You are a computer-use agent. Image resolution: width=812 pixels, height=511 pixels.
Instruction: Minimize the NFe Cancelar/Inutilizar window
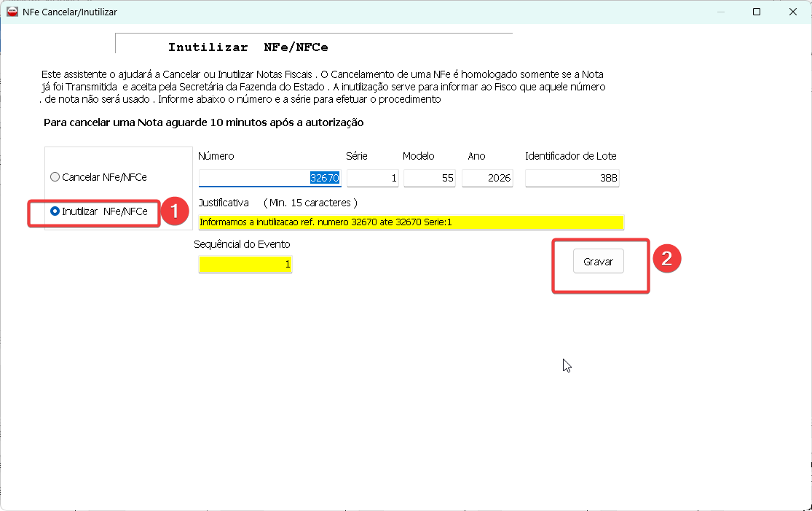click(x=720, y=12)
